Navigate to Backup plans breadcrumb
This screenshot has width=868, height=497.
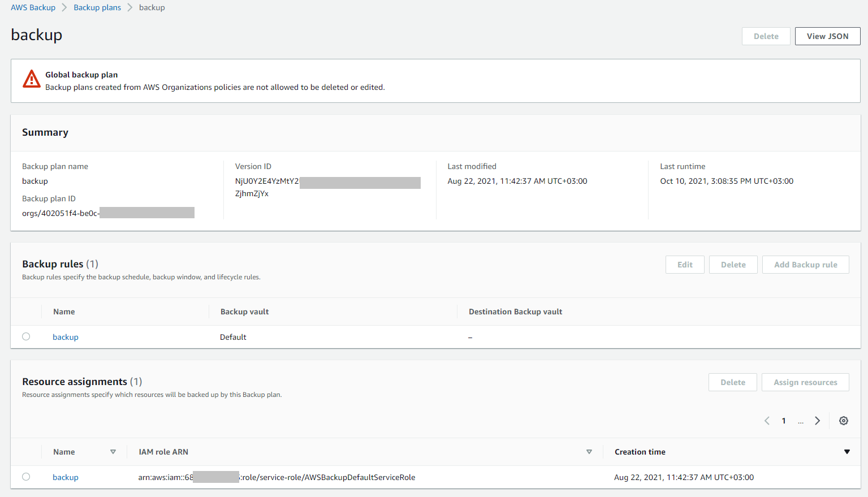97,7
